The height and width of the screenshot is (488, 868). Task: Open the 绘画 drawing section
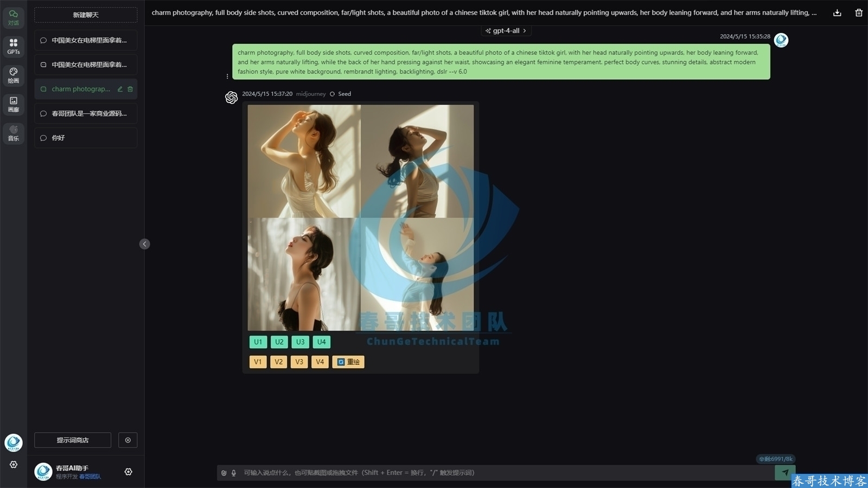(14, 75)
